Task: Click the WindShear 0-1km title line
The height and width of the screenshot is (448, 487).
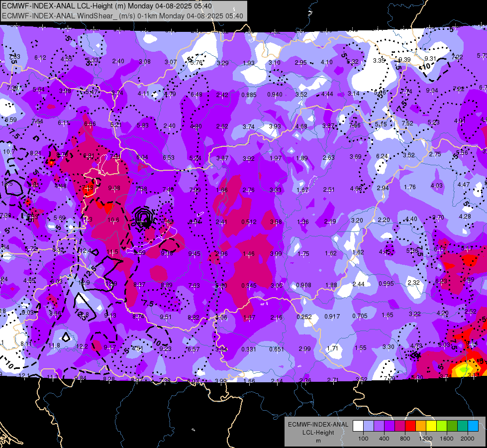Action: click(x=122, y=16)
